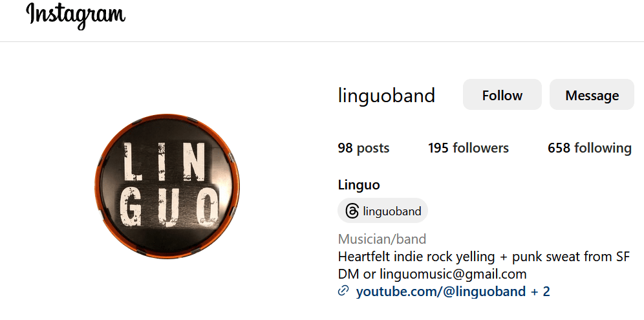
Task: Click the chain link icon beside the YouTube URL
Action: [x=343, y=292]
